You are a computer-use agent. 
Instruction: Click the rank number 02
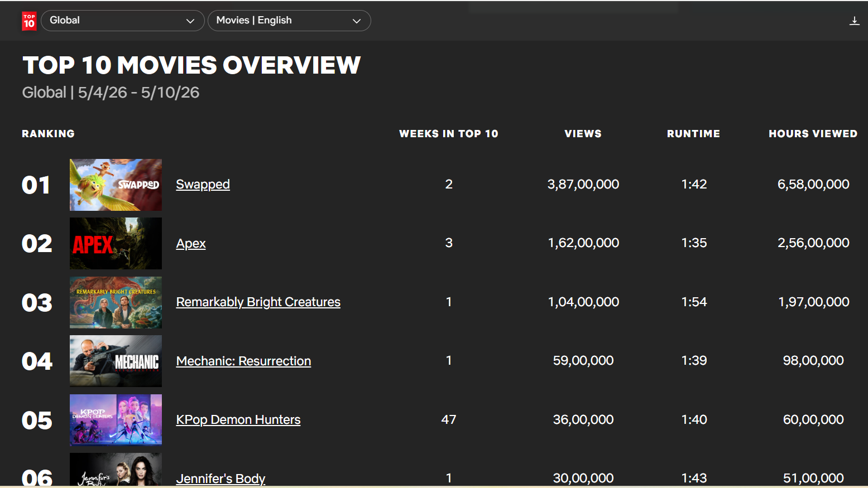[x=37, y=244]
